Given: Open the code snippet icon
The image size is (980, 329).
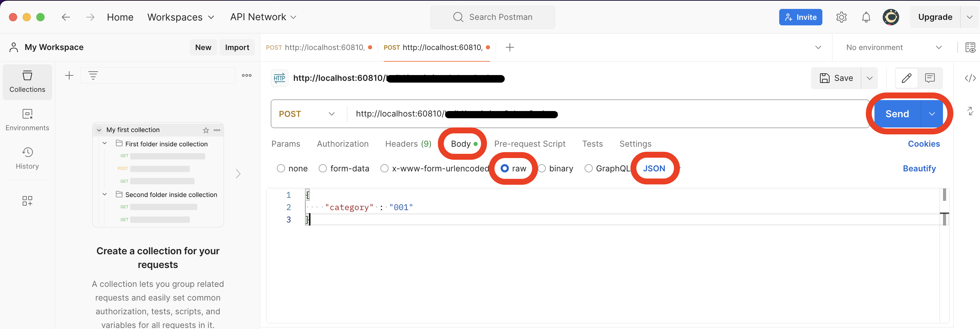Looking at the screenshot, I should pos(970,78).
